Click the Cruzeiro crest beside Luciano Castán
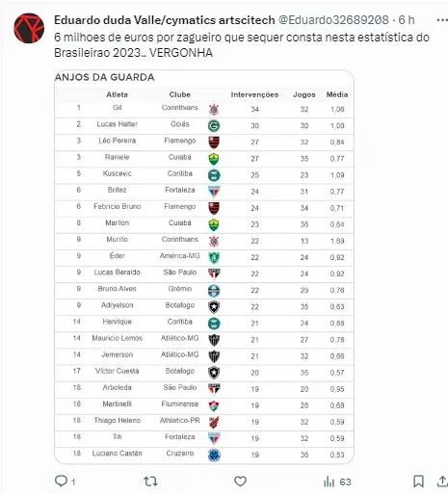This screenshot has width=448, height=494. click(x=214, y=455)
